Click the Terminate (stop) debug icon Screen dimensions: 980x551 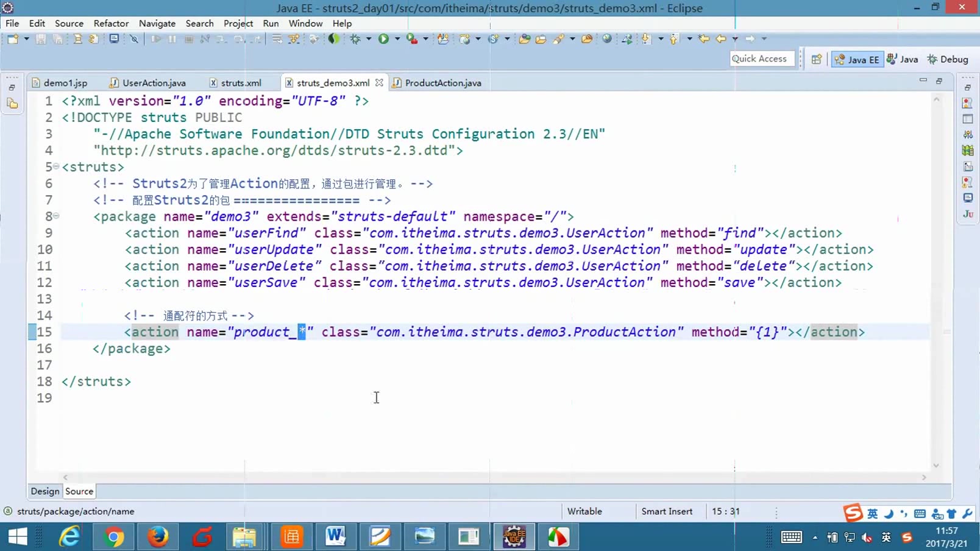[x=189, y=39]
